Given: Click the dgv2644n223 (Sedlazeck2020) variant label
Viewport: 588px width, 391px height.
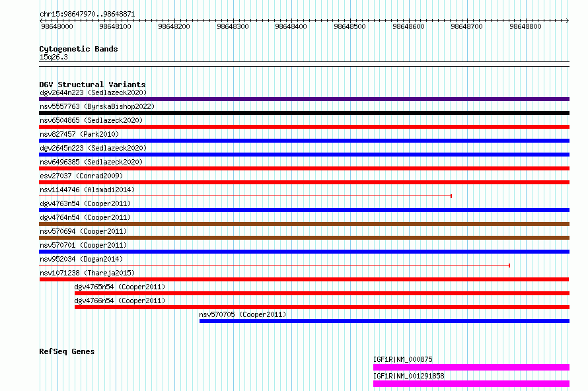Looking at the screenshot, I should click(93, 92).
